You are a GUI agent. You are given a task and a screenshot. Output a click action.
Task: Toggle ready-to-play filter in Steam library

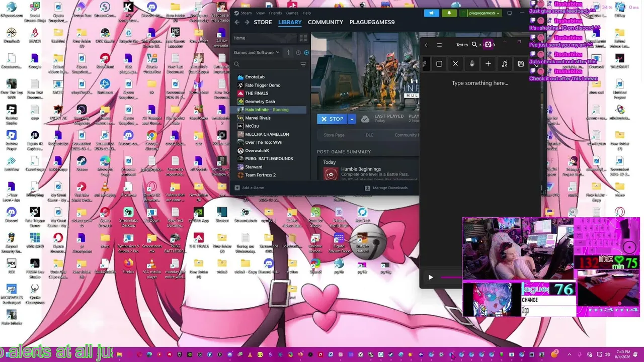click(306, 52)
